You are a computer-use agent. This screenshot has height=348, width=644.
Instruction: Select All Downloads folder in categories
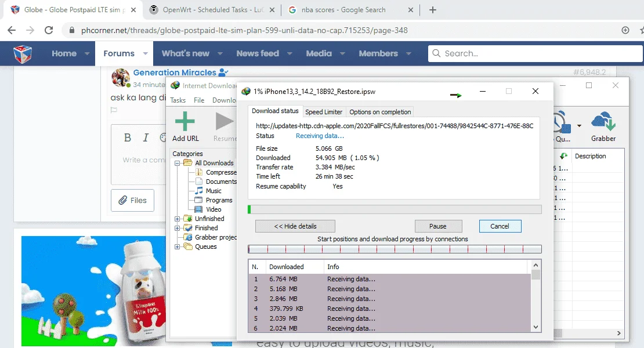click(209, 163)
